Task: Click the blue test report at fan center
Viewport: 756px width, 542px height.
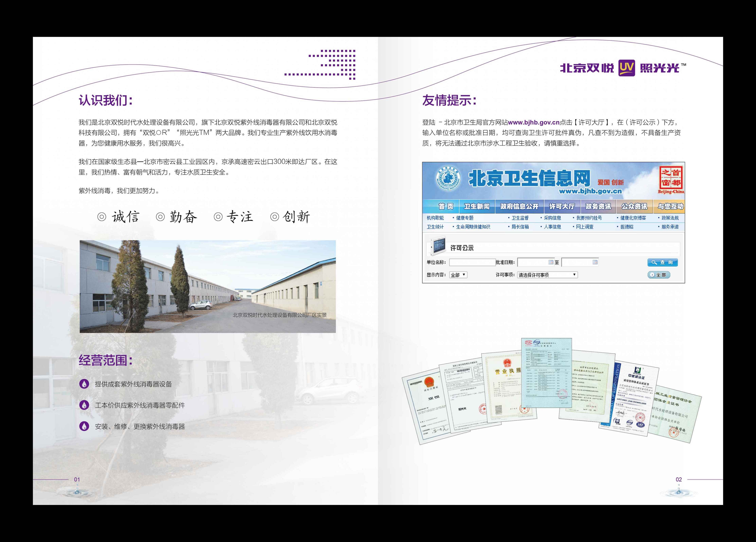Action: tap(547, 373)
